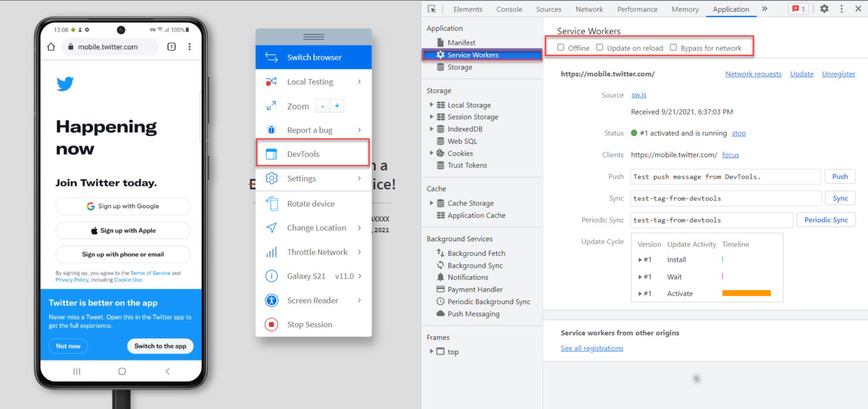Click the Rotate device icon
868x409 pixels.
(271, 203)
